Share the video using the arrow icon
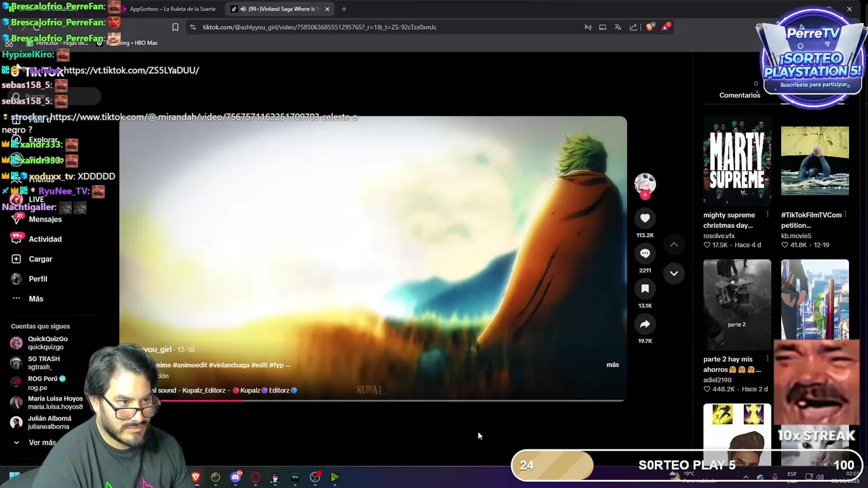Viewport: 868px width, 488px height. (x=645, y=324)
